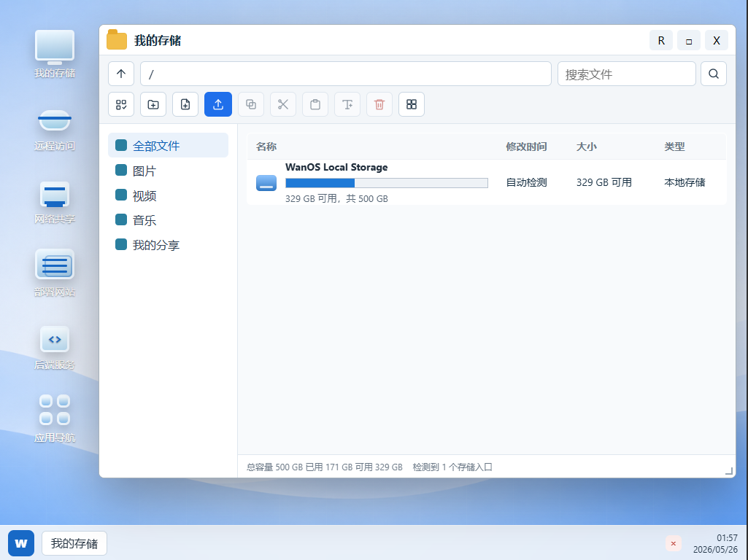The image size is (748, 560).
Task: Click the copy icon in toolbar
Action: click(251, 104)
